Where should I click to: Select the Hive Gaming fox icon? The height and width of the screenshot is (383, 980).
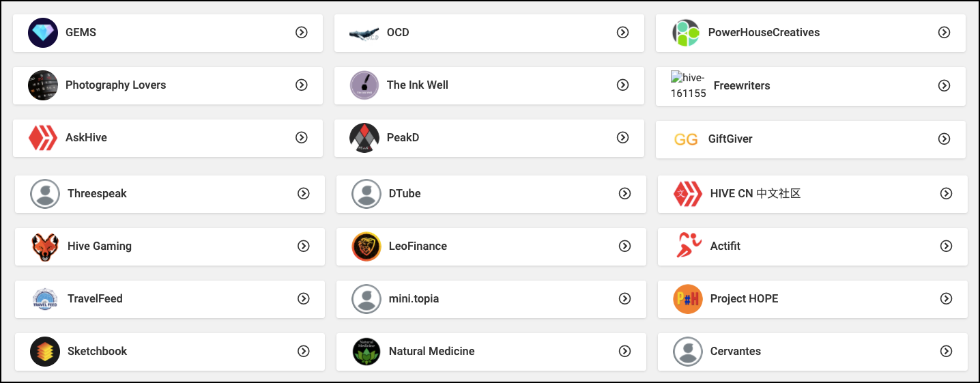pyautogui.click(x=45, y=246)
